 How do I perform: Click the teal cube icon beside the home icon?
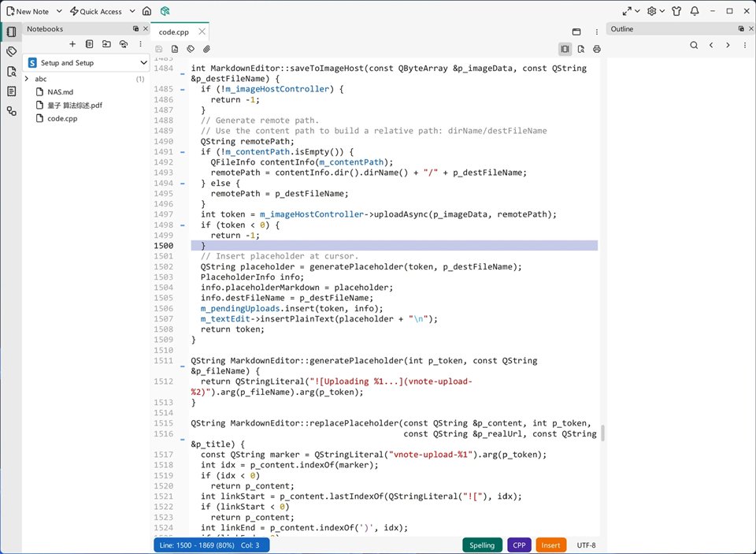tap(165, 11)
